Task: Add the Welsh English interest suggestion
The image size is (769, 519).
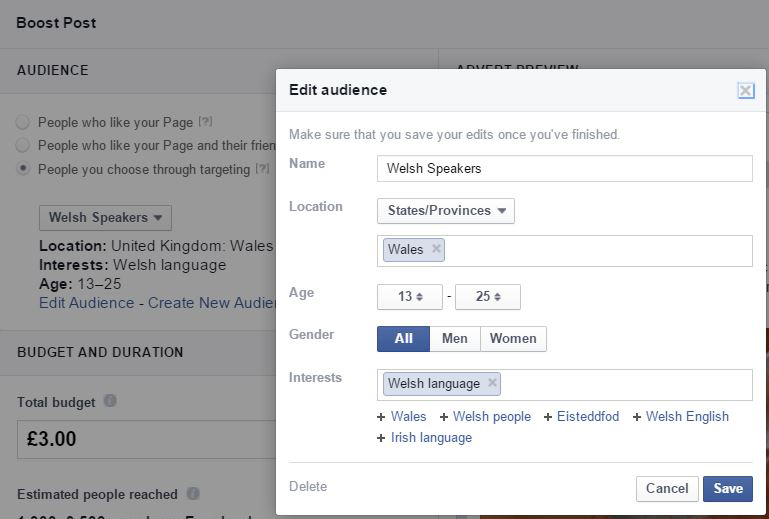Action: tap(680, 416)
